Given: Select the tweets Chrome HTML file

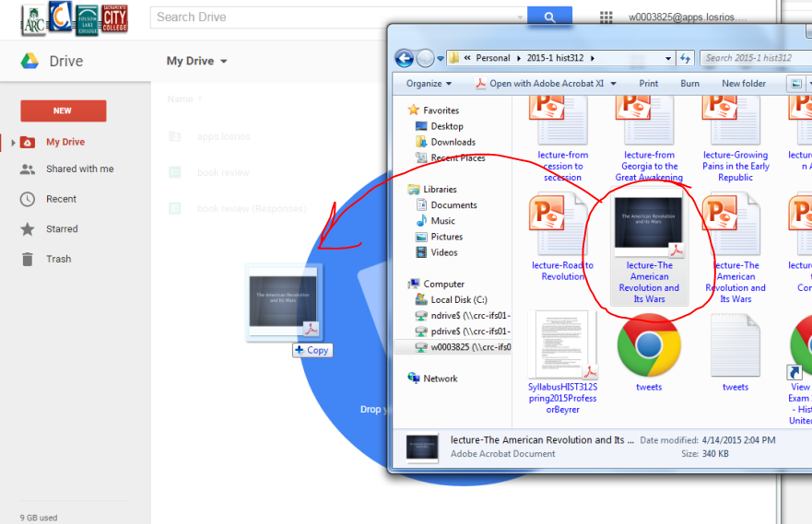Looking at the screenshot, I should click(649, 353).
